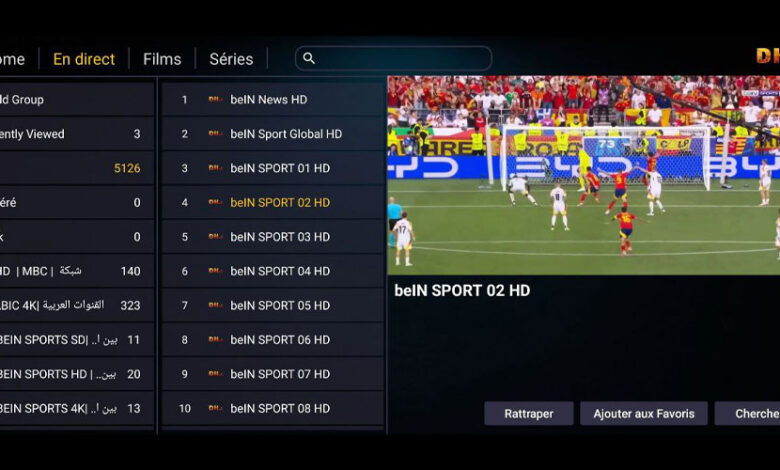This screenshot has height=470, width=780.
Task: Choose the MBC group with 140 channels
Action: coord(76,271)
